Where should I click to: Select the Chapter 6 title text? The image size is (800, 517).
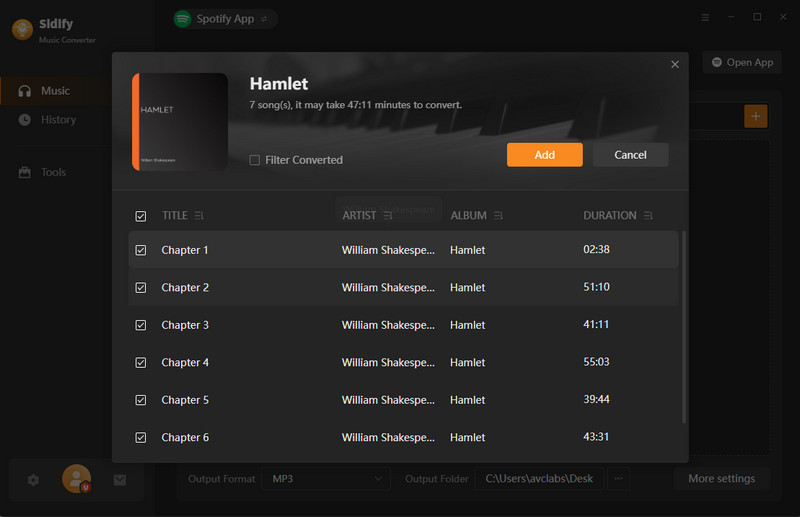pyautogui.click(x=185, y=438)
